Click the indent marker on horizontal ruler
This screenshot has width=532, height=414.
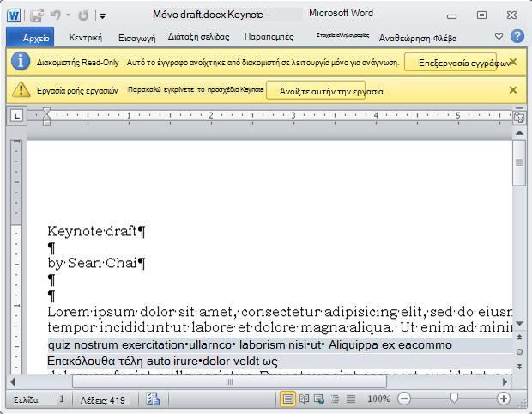click(46, 116)
